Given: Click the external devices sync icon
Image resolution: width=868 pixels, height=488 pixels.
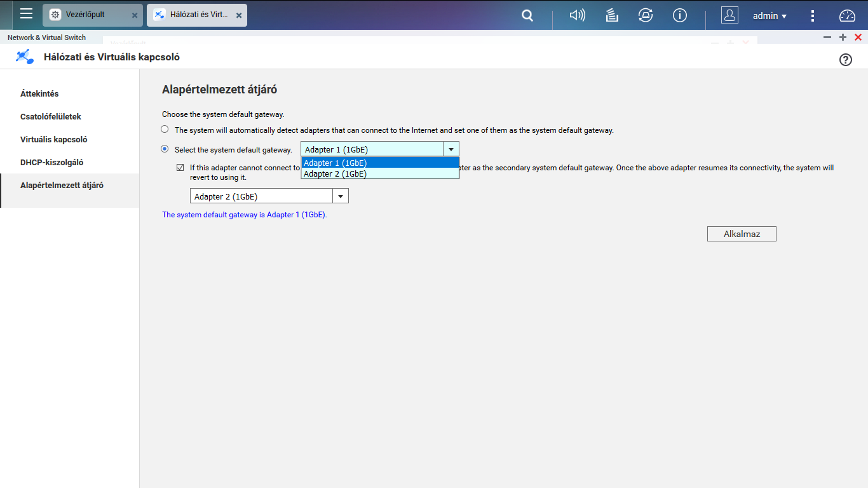Looking at the screenshot, I should 646,15.
